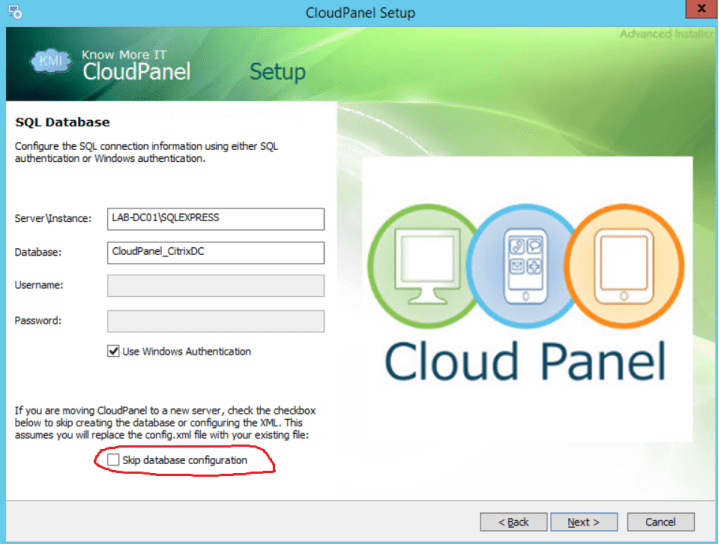Screen dimensions: 719x544
Task: Close the CloudPanel Setup window
Action: click(x=701, y=9)
